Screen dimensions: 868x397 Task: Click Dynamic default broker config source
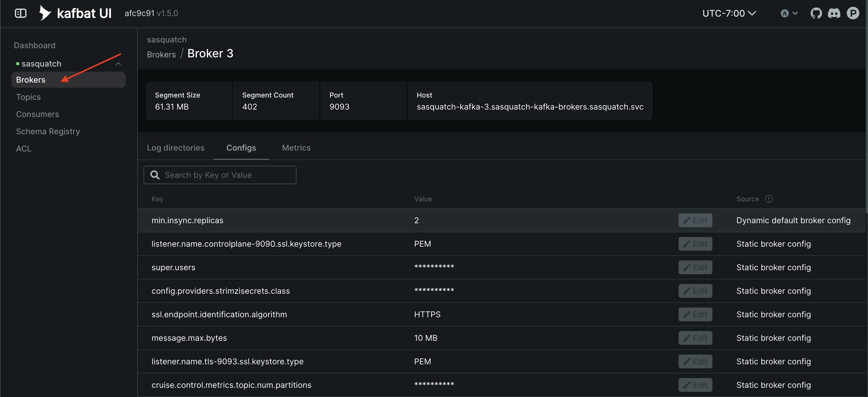793,220
